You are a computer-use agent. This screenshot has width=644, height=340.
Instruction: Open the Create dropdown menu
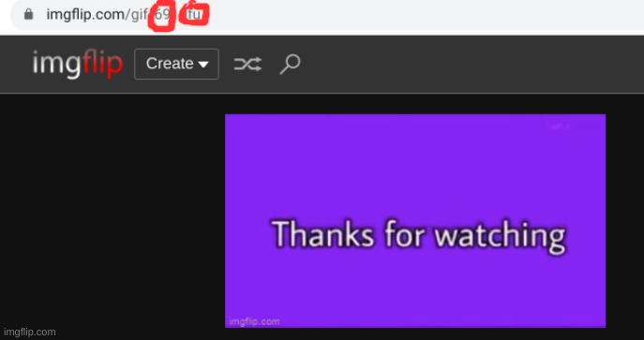176,64
